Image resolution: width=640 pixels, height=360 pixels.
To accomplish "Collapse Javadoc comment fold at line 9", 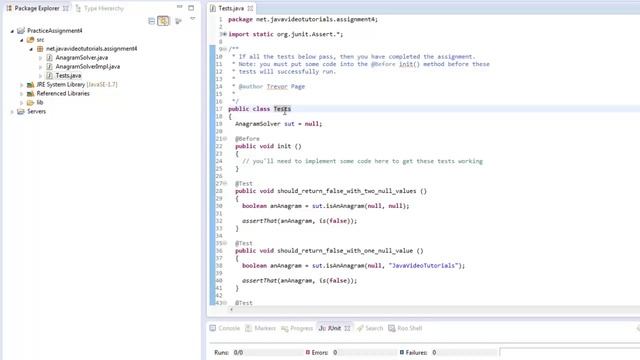I will click(x=224, y=49).
